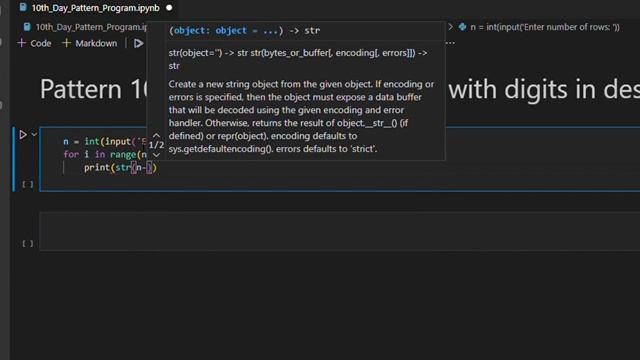Viewport: 640px width, 360px height.
Task: Click the 'n = int(input(' code line
Action: [105, 142]
